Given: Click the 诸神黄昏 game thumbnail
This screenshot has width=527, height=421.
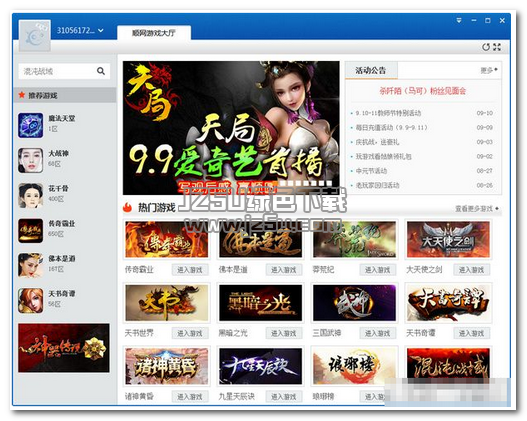Looking at the screenshot, I should 167,366.
